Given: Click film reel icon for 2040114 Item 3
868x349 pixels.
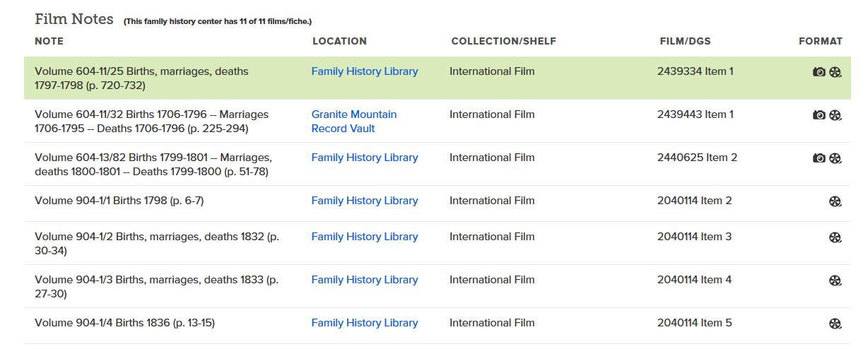Looking at the screenshot, I should (x=835, y=237).
